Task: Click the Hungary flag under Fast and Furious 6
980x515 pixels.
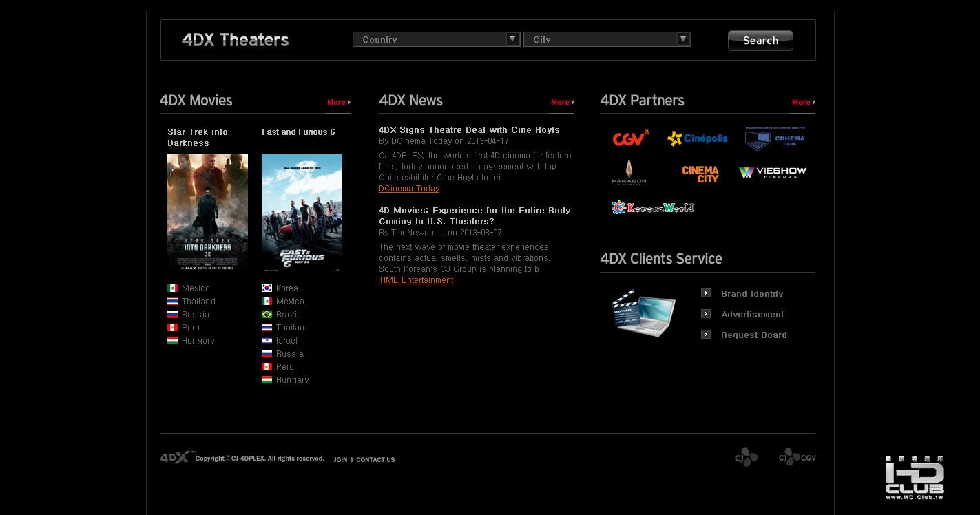Action: coord(267,380)
